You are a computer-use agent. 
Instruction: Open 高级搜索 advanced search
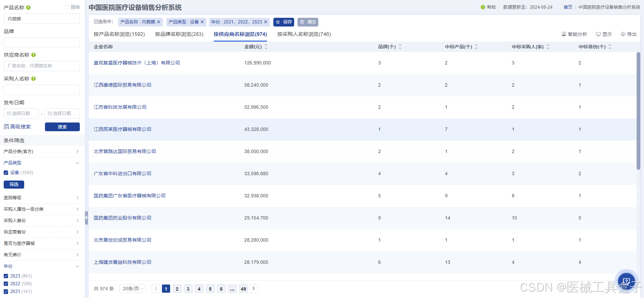(17, 127)
